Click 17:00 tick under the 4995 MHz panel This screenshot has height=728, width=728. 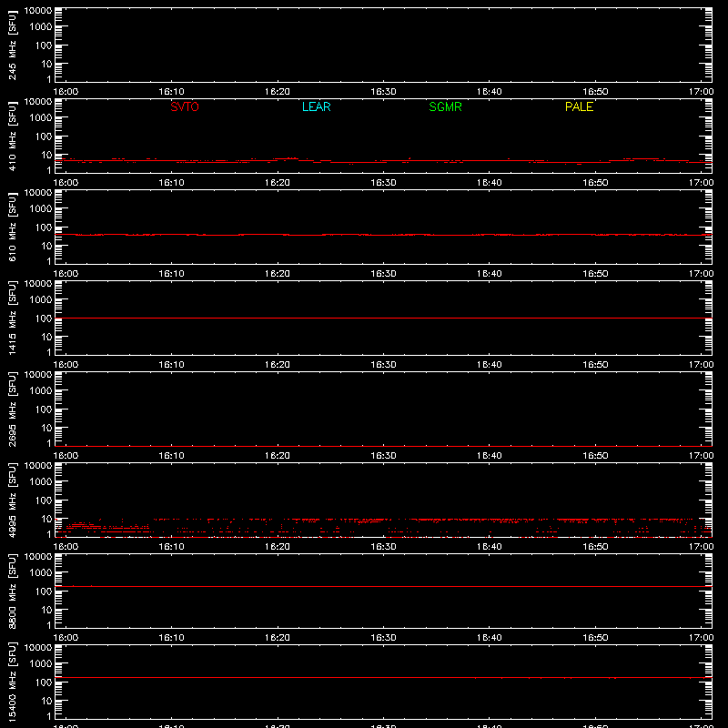click(x=701, y=547)
